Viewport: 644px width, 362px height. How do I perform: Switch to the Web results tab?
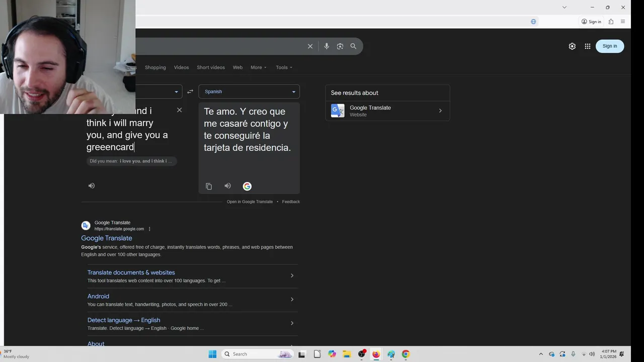click(x=237, y=67)
